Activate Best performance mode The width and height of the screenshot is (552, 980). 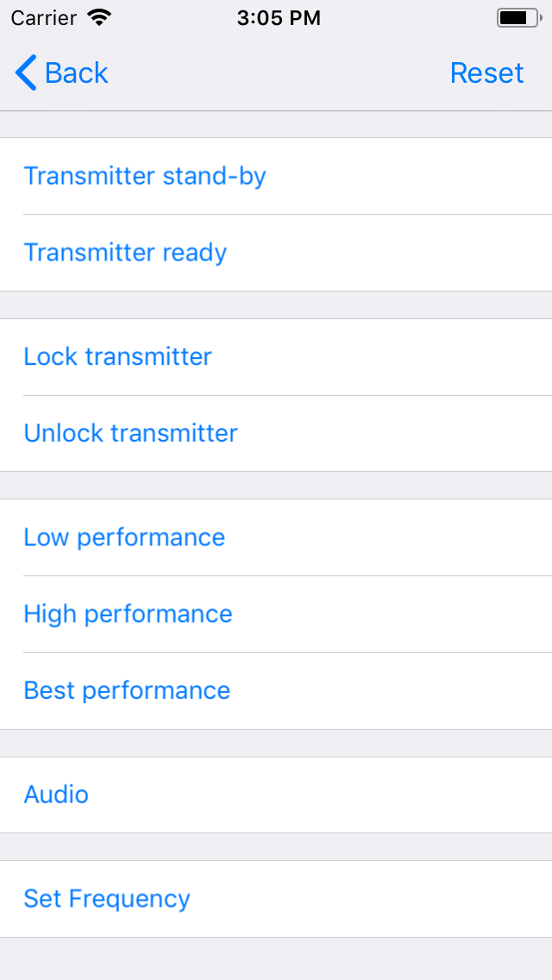point(128,691)
